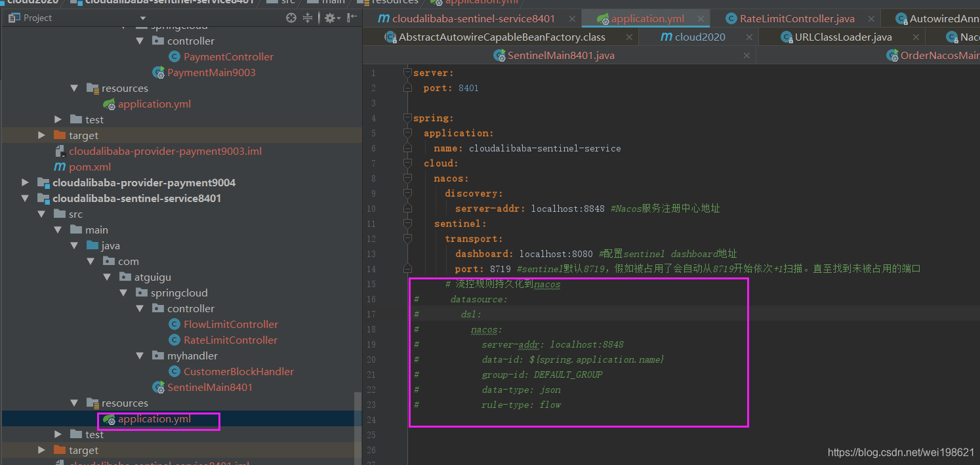Click name value cloudalibaba-sentinel-service

544,148
